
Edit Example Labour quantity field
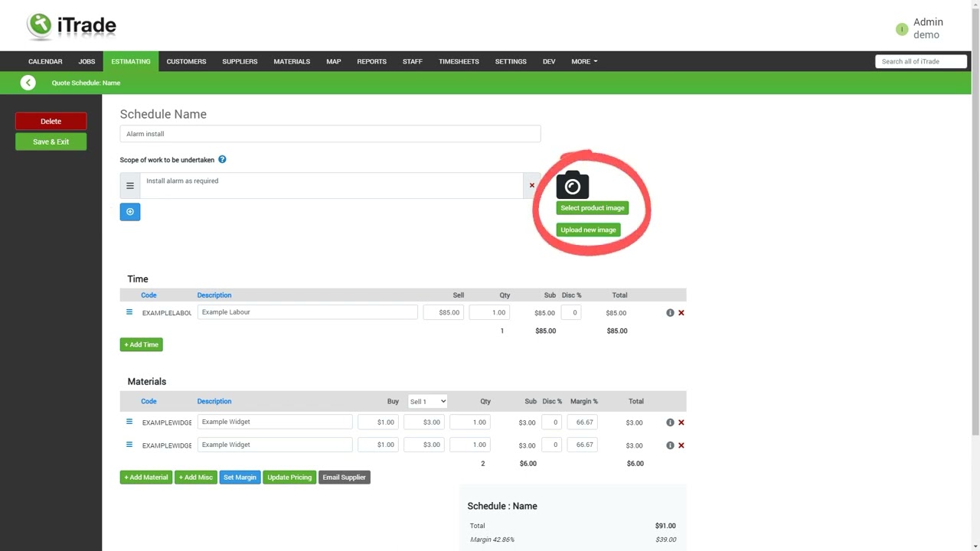pyautogui.click(x=489, y=312)
